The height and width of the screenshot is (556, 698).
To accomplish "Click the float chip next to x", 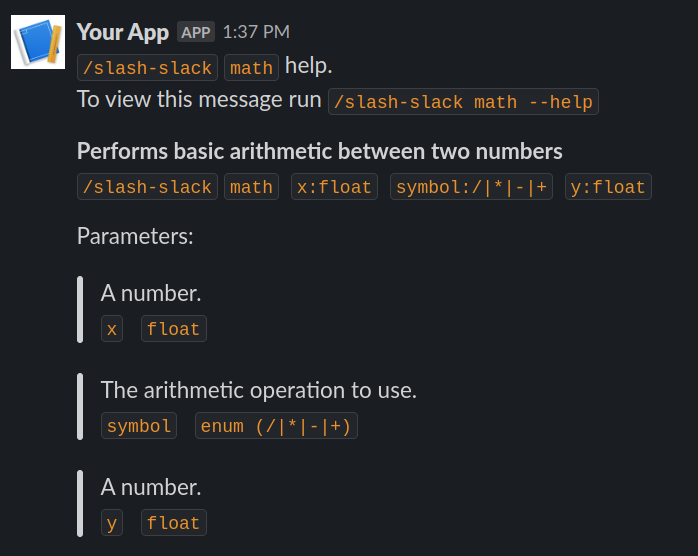I will (174, 329).
